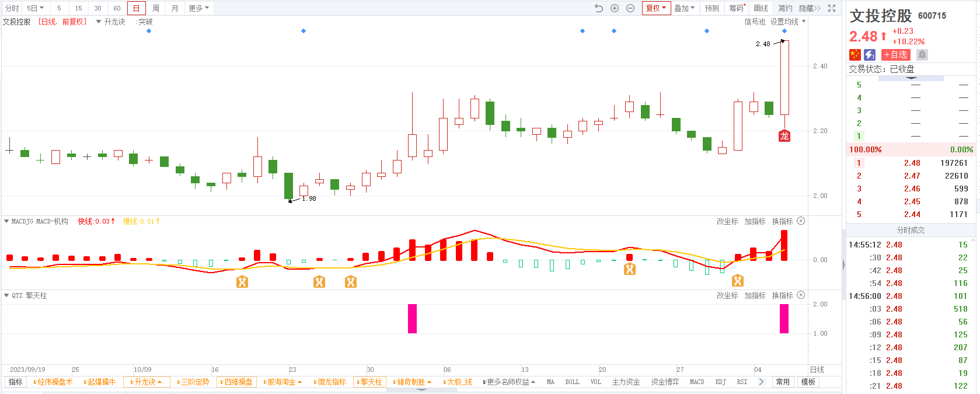Add the stock with the +自选 button

pos(895,54)
